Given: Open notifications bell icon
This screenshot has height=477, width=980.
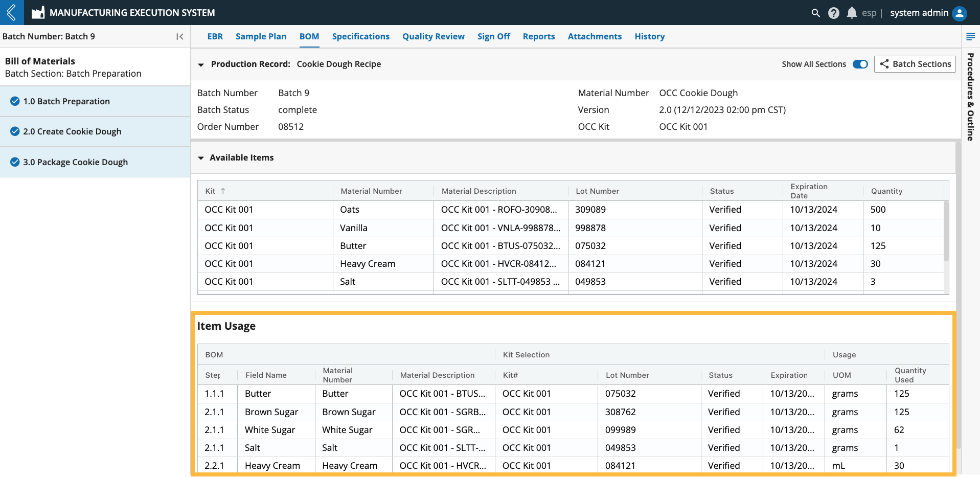Looking at the screenshot, I should coord(851,13).
